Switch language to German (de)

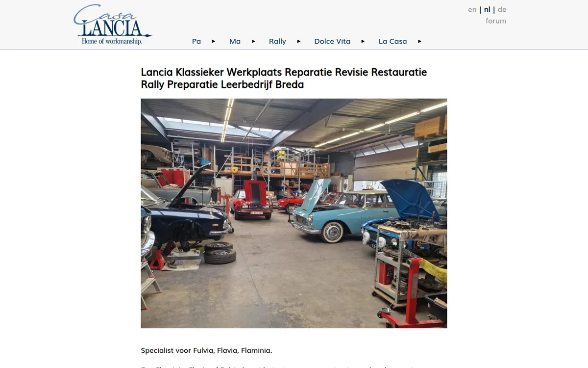[502, 9]
